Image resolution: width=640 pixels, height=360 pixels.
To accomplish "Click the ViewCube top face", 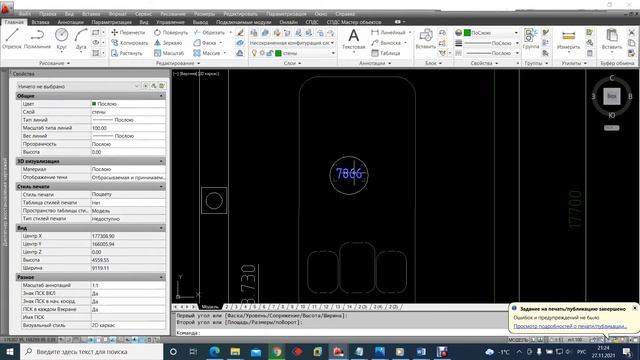I will click(x=611, y=96).
